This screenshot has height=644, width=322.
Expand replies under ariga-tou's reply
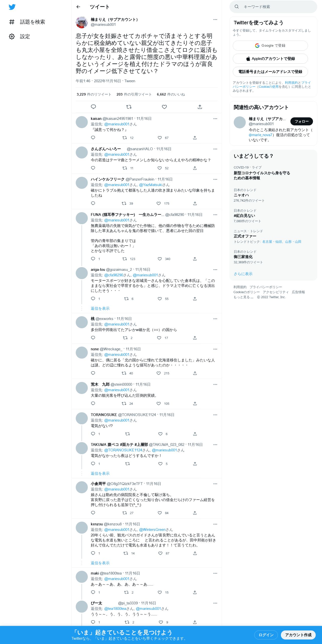(x=100, y=308)
